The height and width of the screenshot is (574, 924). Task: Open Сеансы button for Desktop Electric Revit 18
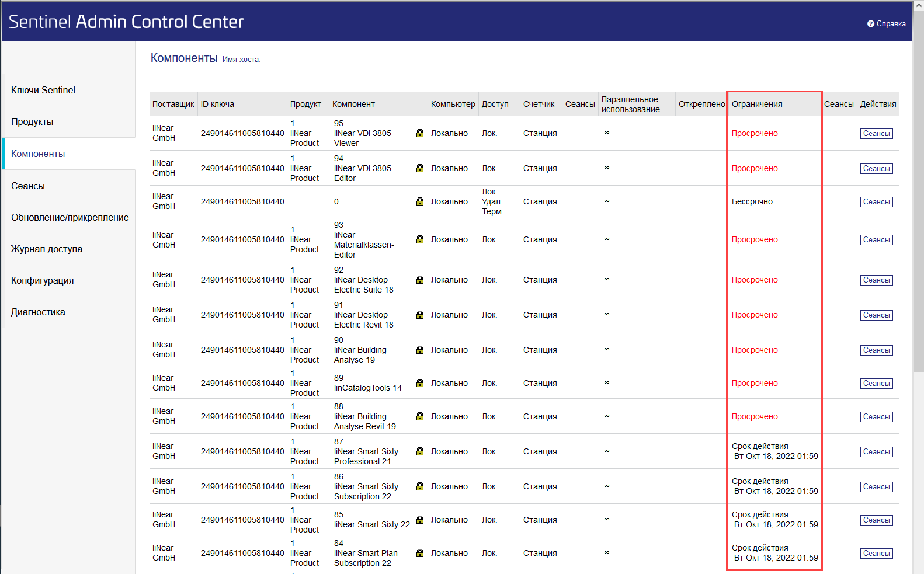pos(876,315)
